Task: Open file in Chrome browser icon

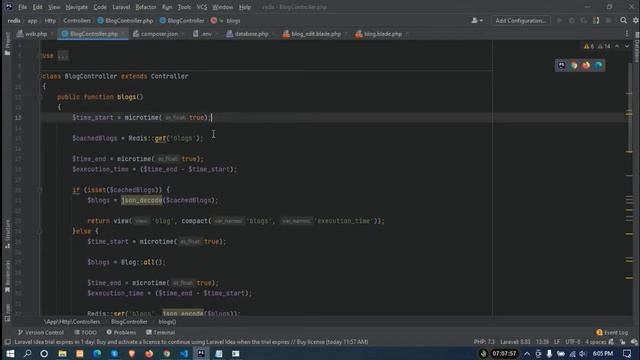Action: pyautogui.click(x=574, y=65)
